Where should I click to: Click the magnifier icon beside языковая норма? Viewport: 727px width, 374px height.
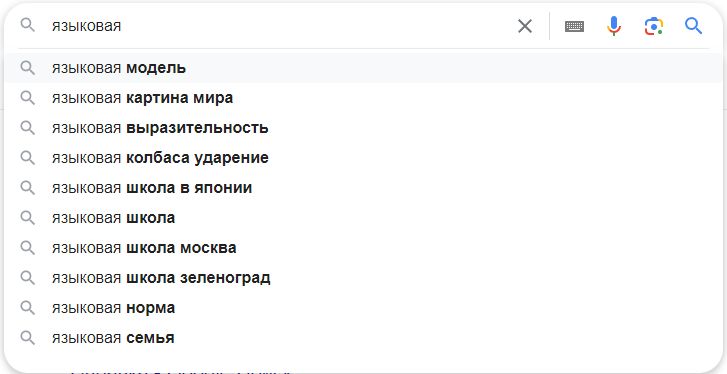tap(28, 308)
